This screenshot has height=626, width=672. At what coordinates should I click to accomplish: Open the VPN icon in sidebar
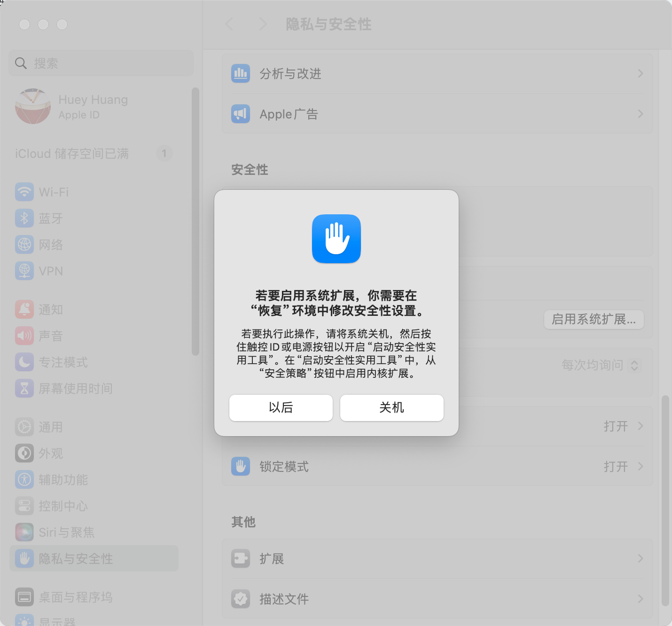click(24, 271)
